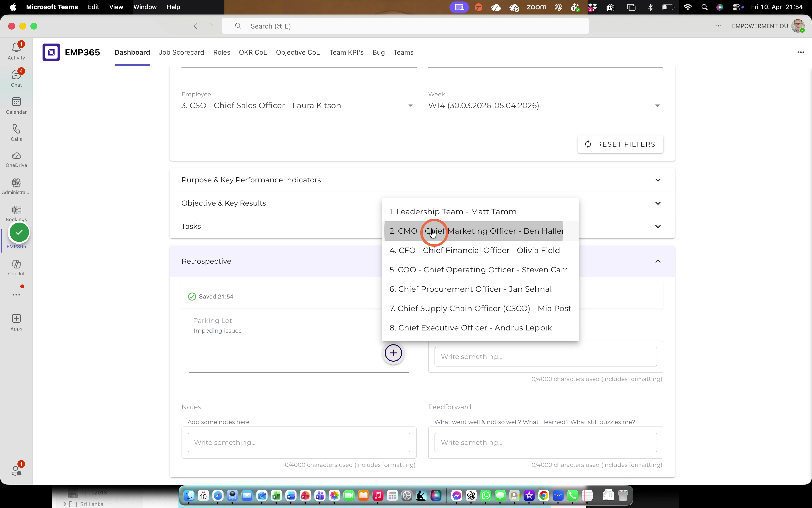Show more apps ellipsis in the sidebar
The height and width of the screenshot is (508, 812).
click(16, 295)
